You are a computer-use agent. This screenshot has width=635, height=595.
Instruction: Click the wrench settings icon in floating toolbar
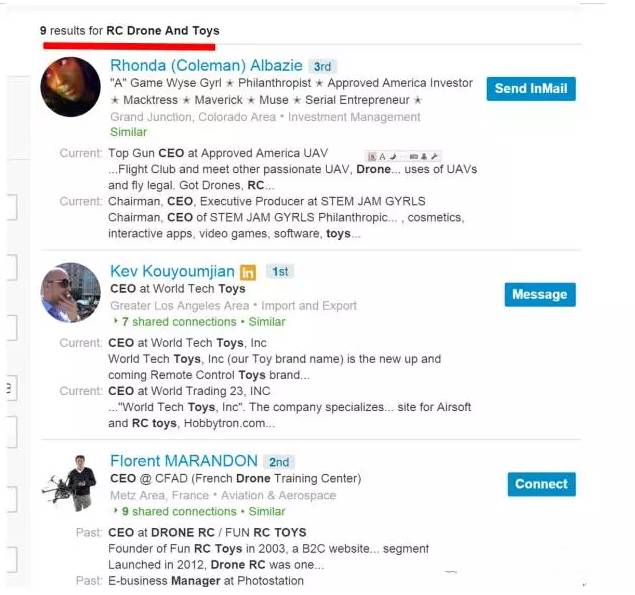(x=434, y=156)
